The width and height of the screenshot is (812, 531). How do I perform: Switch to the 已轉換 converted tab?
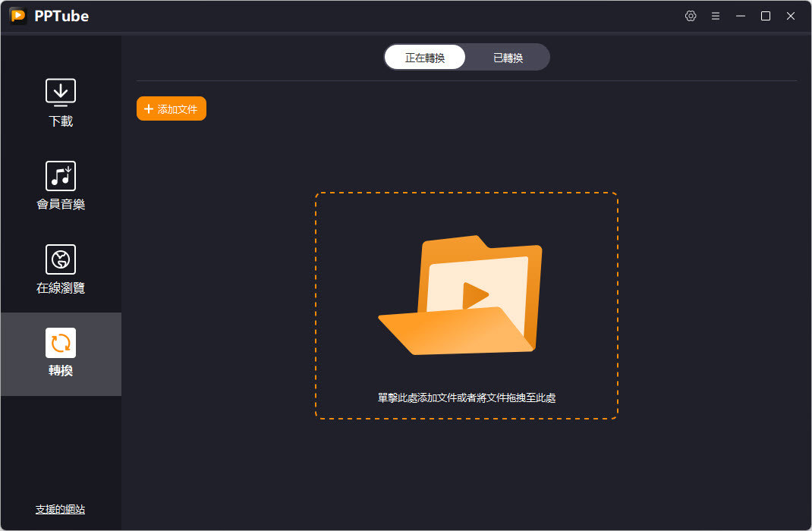(507, 57)
